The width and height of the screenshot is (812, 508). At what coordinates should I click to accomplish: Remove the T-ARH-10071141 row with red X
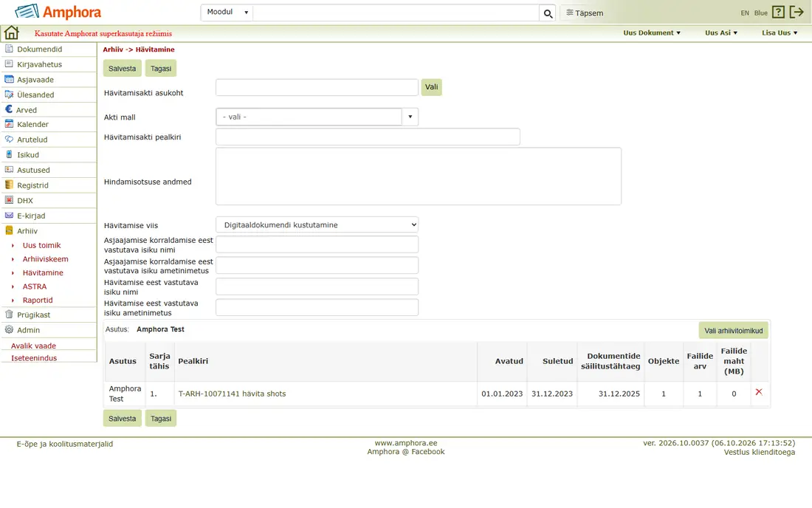point(759,392)
